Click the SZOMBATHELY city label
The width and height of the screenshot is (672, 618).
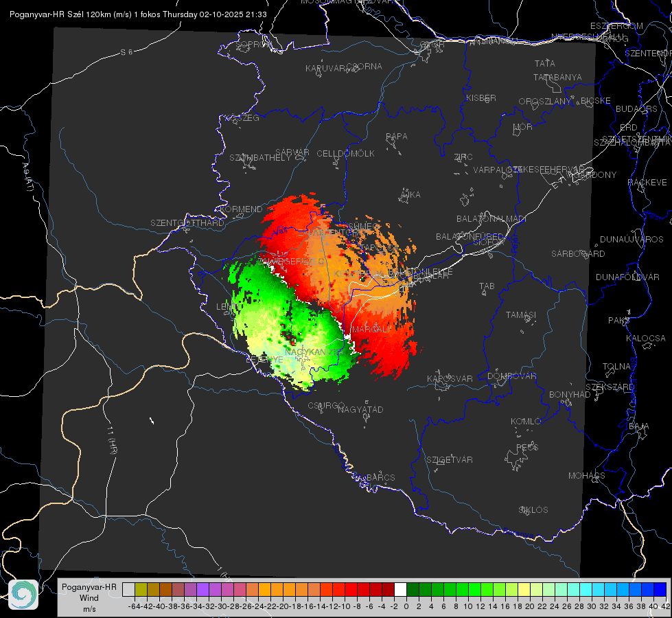coord(259,158)
